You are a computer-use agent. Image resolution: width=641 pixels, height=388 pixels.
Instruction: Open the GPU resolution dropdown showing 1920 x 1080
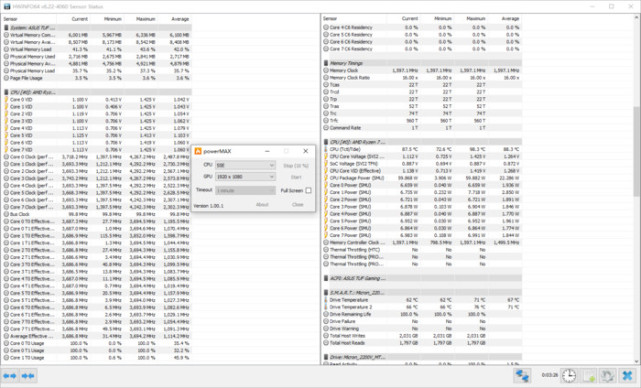tap(245, 177)
